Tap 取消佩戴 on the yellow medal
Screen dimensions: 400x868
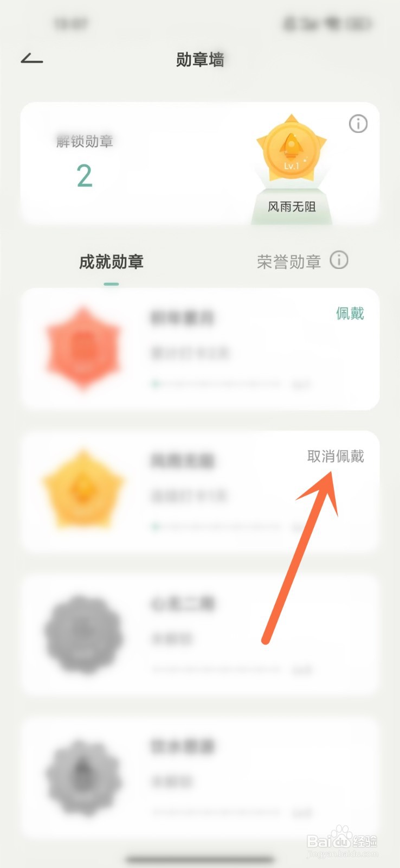point(336,456)
